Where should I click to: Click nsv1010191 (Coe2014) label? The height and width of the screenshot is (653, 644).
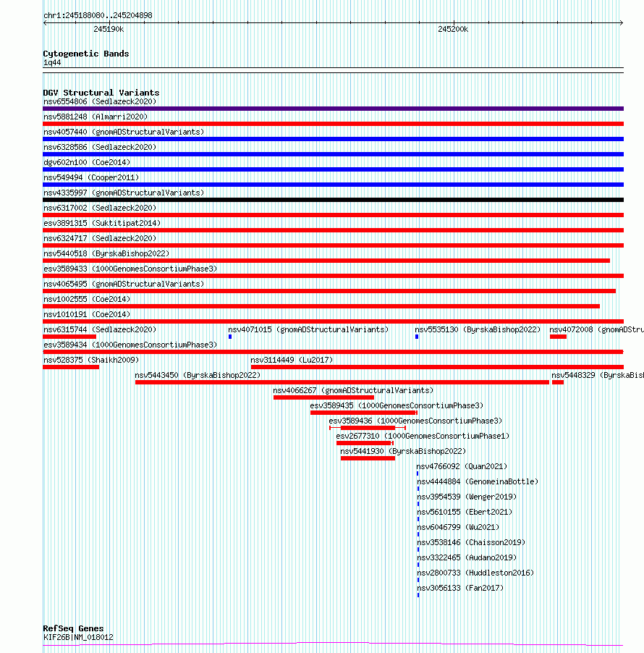coord(87,314)
